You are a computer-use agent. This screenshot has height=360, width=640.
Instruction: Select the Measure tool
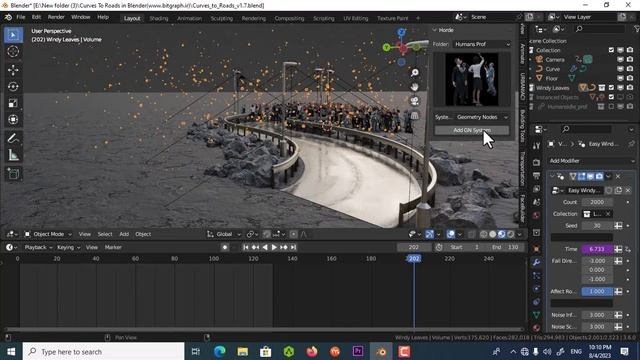[13, 155]
